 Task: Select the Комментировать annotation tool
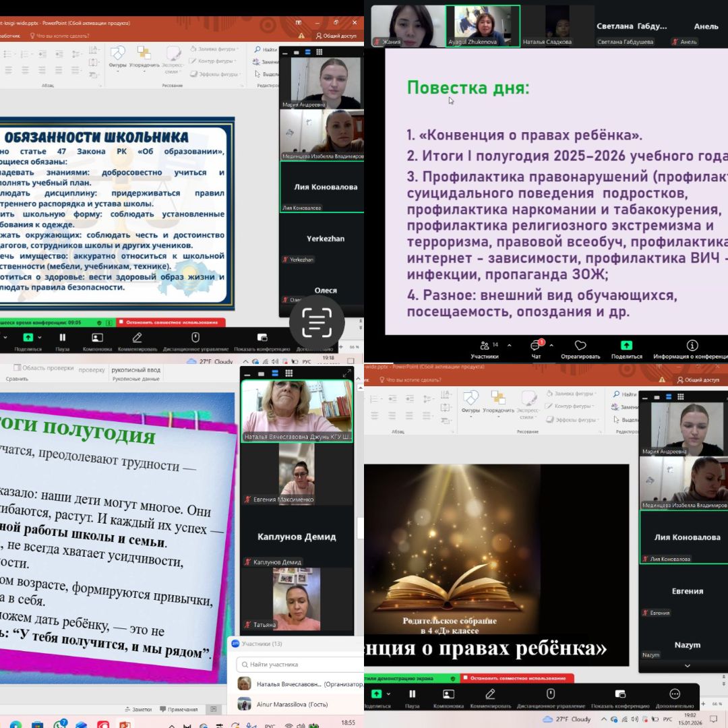tap(489, 694)
